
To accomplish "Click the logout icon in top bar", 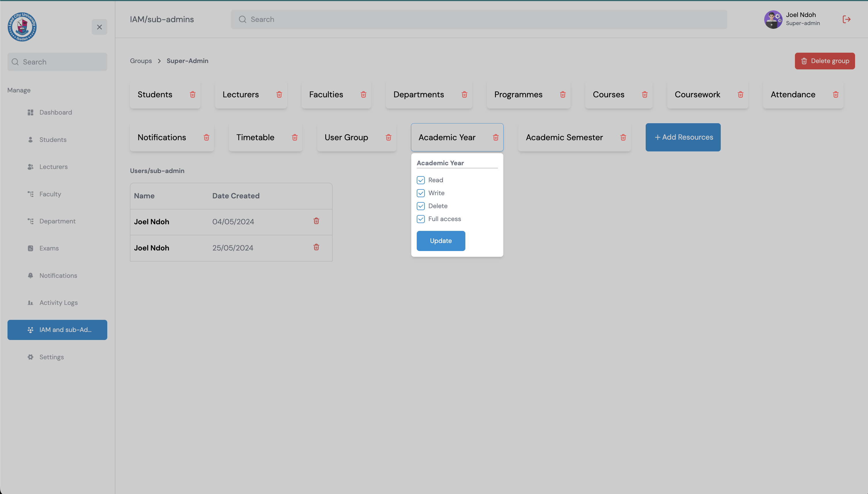I will click(x=847, y=19).
